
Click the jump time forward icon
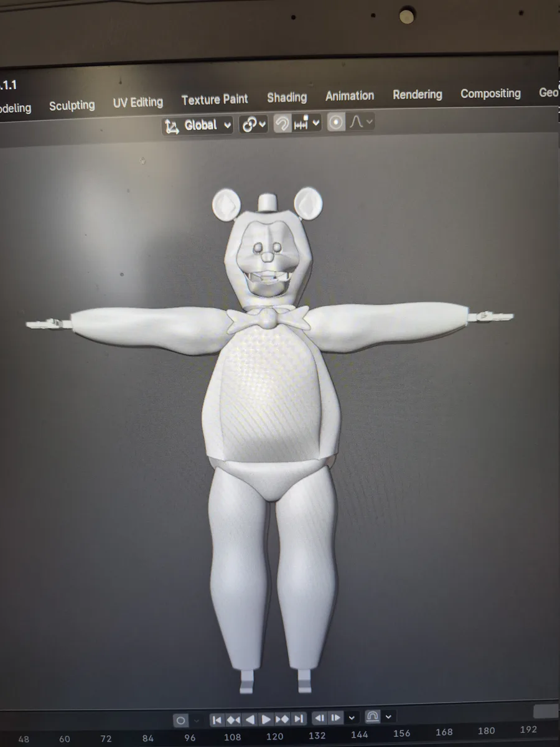click(x=335, y=718)
